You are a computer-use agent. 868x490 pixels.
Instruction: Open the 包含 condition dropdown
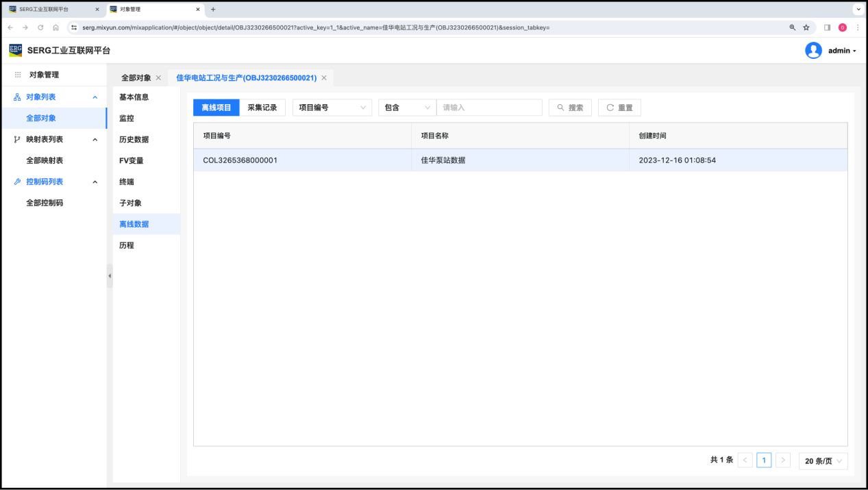[x=407, y=108]
